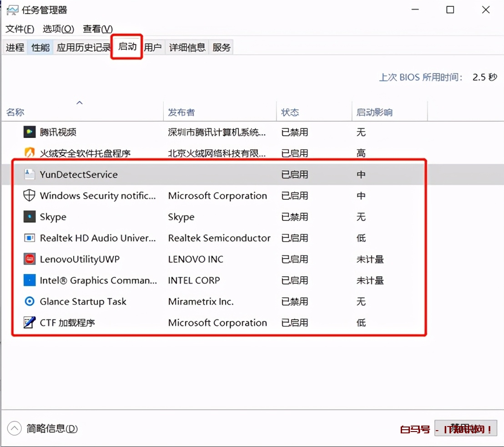This screenshot has height=447, width=504.
Task: Click the Intel Graphics Command icon
Action: click(x=28, y=280)
